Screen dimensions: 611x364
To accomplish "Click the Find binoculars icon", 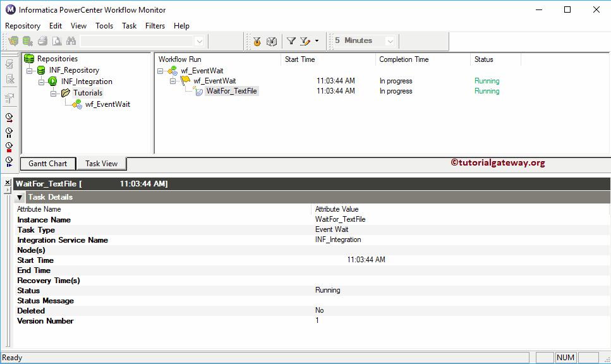I will (71, 40).
